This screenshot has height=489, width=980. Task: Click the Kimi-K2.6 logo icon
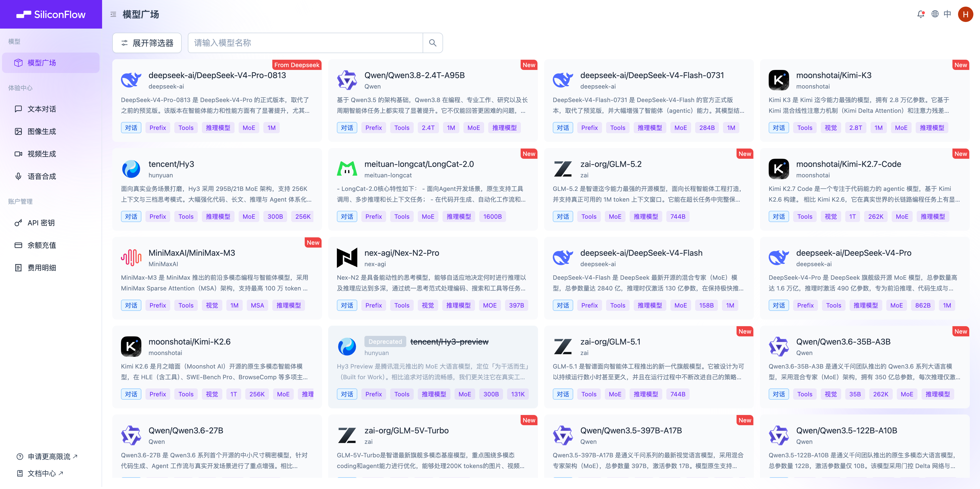[131, 347]
